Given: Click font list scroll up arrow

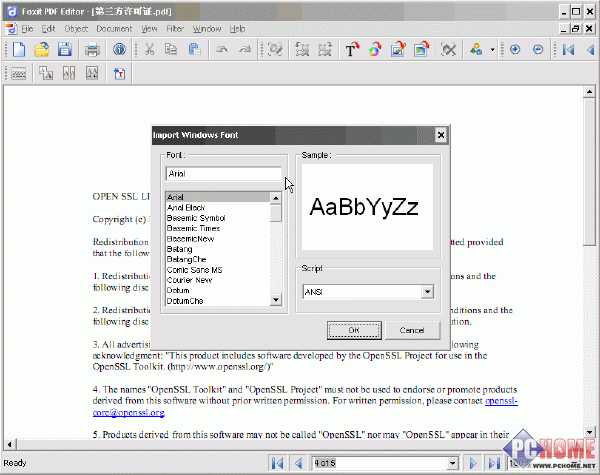Looking at the screenshot, I should coord(276,198).
